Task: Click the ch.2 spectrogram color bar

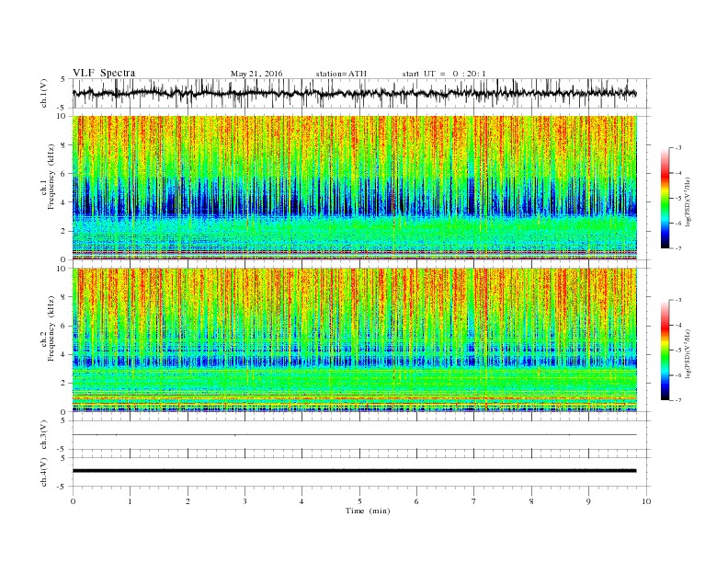Action: pyautogui.click(x=665, y=350)
